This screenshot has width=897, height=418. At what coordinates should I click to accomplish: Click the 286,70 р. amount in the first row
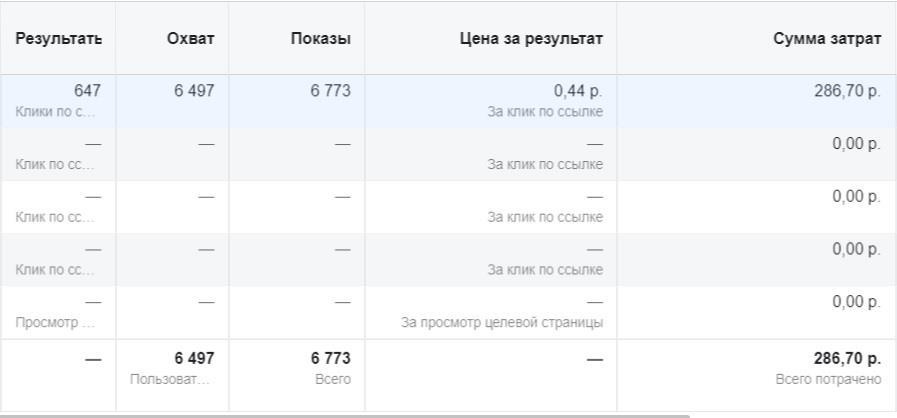846,91
